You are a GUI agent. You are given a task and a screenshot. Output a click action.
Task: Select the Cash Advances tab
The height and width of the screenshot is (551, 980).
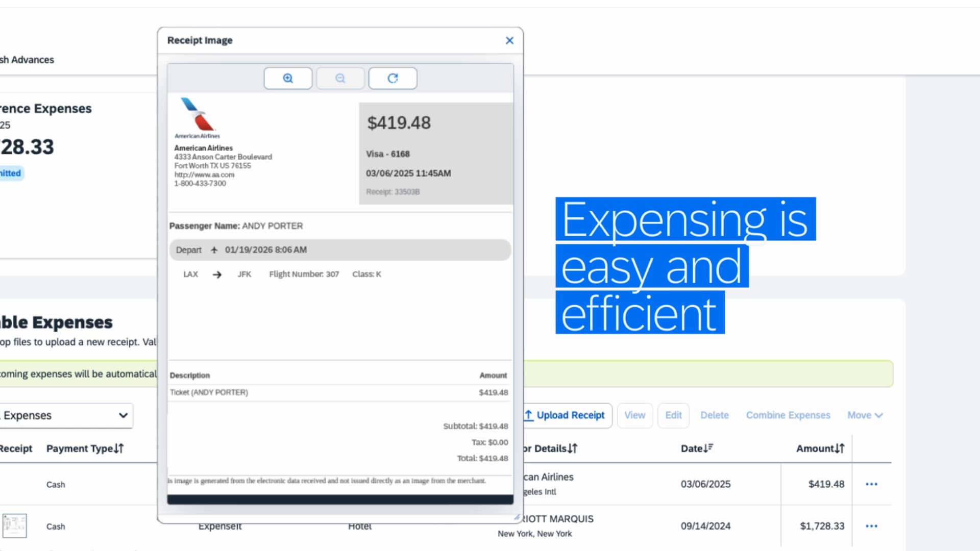[x=27, y=60]
